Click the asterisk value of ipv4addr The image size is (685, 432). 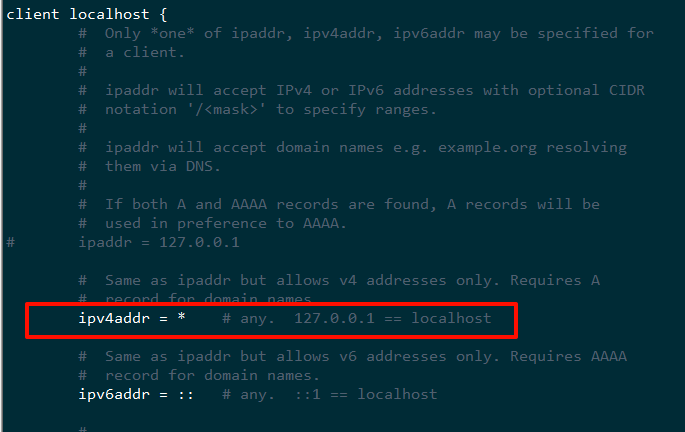pos(181,317)
